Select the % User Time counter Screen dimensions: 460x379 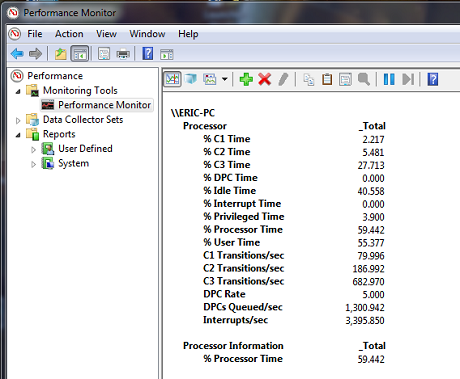[x=232, y=242]
